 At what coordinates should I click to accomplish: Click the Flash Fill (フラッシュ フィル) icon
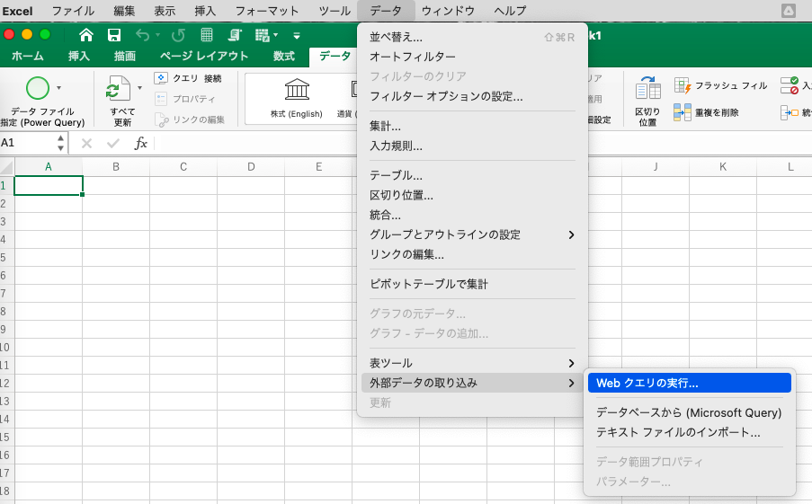683,85
